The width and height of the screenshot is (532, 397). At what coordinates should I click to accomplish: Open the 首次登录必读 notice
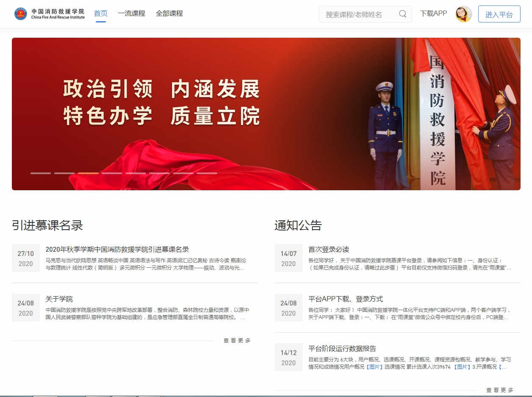(329, 250)
